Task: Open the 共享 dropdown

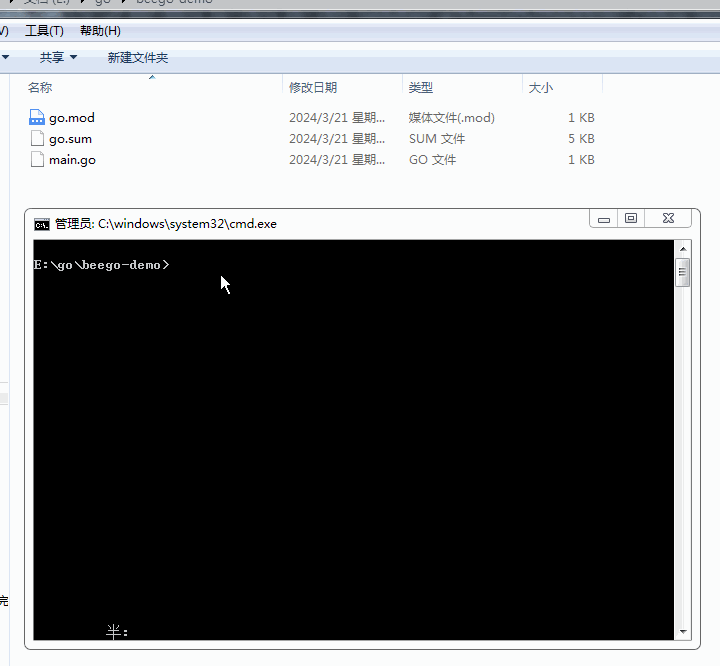Action: coord(58,57)
